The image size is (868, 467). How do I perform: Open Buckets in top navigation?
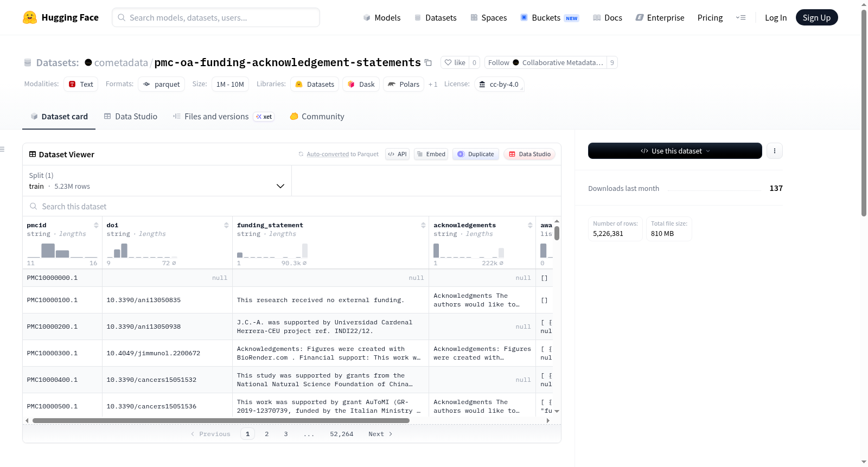point(550,17)
